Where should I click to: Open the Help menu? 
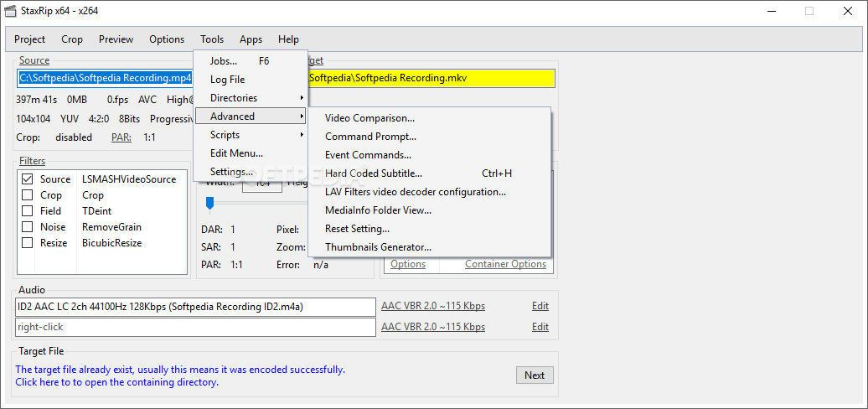[288, 39]
